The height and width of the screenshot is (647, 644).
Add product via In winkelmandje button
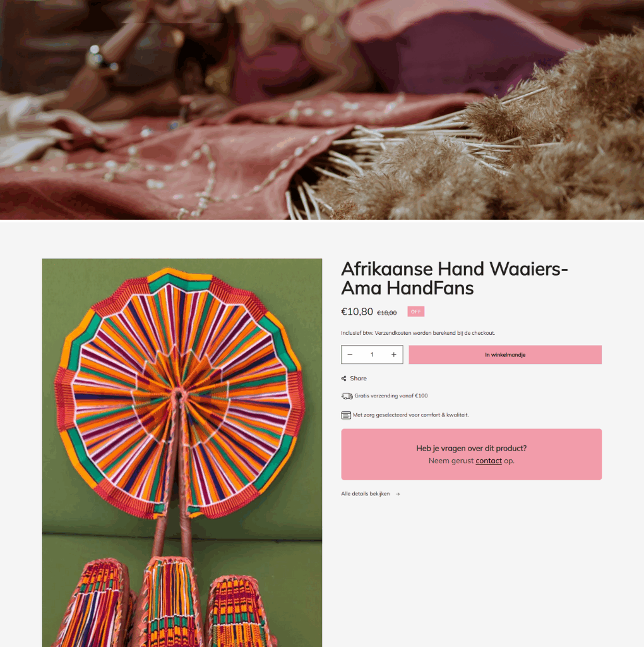coord(505,354)
